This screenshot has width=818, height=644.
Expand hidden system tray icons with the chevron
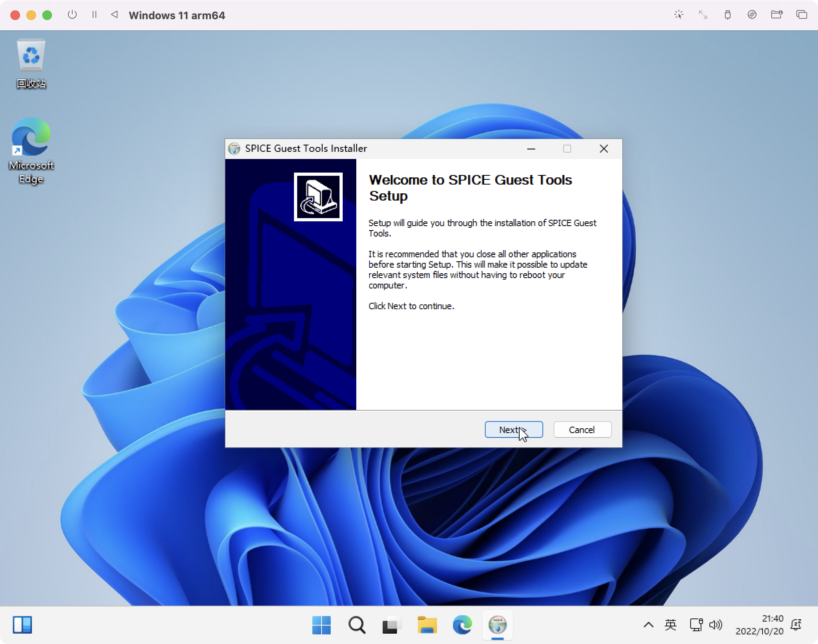[x=649, y=626]
